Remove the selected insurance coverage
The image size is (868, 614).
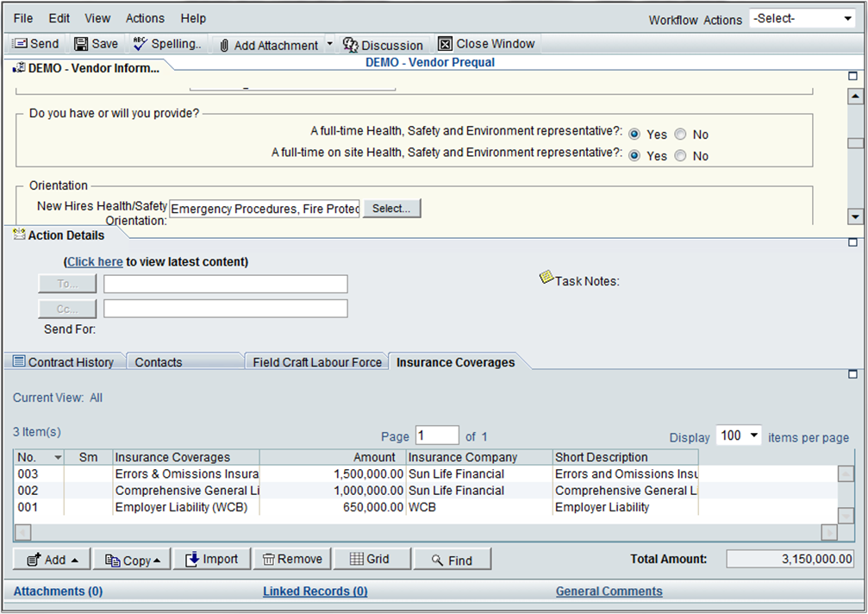291,559
